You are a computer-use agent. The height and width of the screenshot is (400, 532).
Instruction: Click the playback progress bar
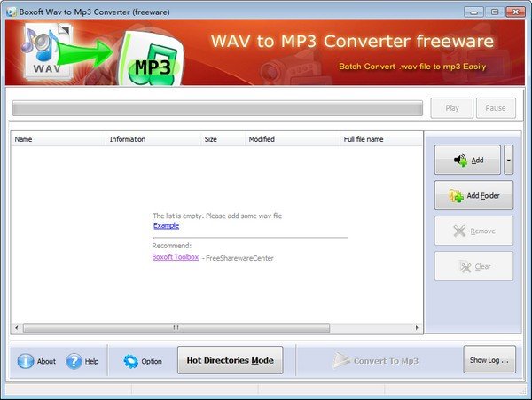[217, 108]
